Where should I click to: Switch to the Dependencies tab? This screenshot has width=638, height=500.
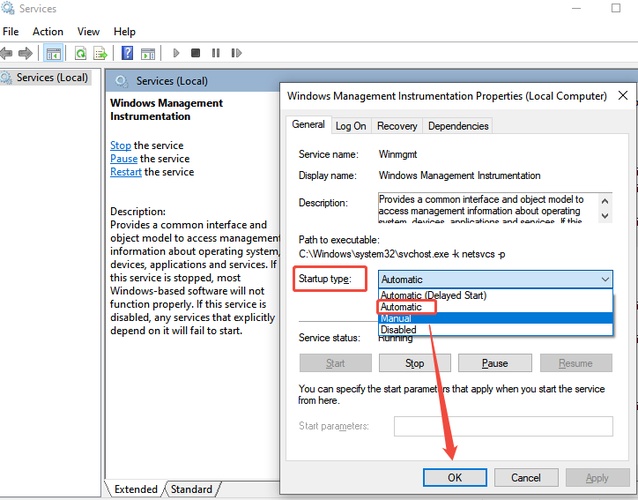[x=458, y=126]
